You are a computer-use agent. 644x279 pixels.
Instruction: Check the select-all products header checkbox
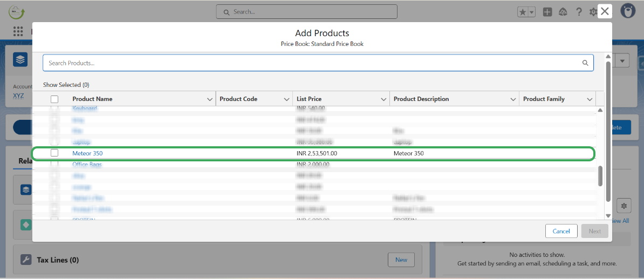click(x=54, y=99)
